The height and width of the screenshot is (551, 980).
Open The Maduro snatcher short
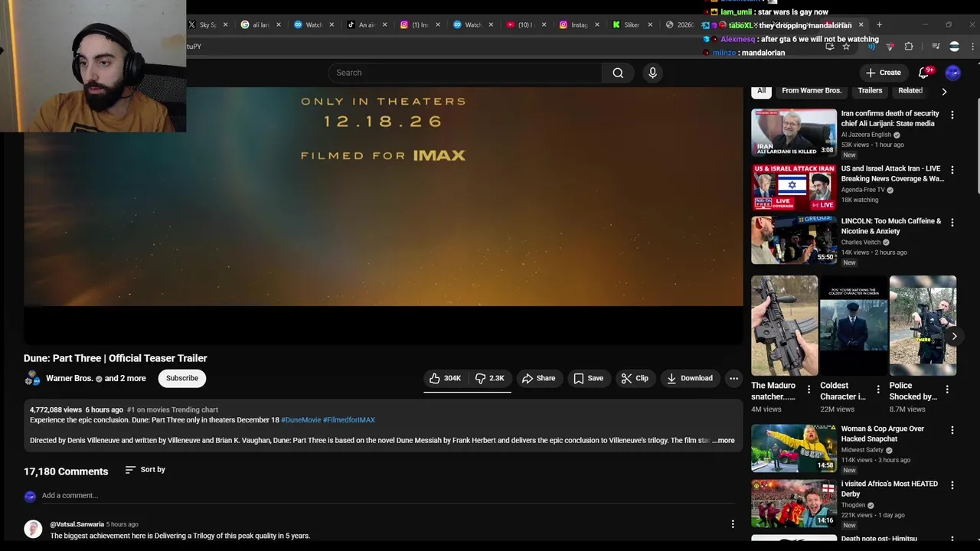785,326
